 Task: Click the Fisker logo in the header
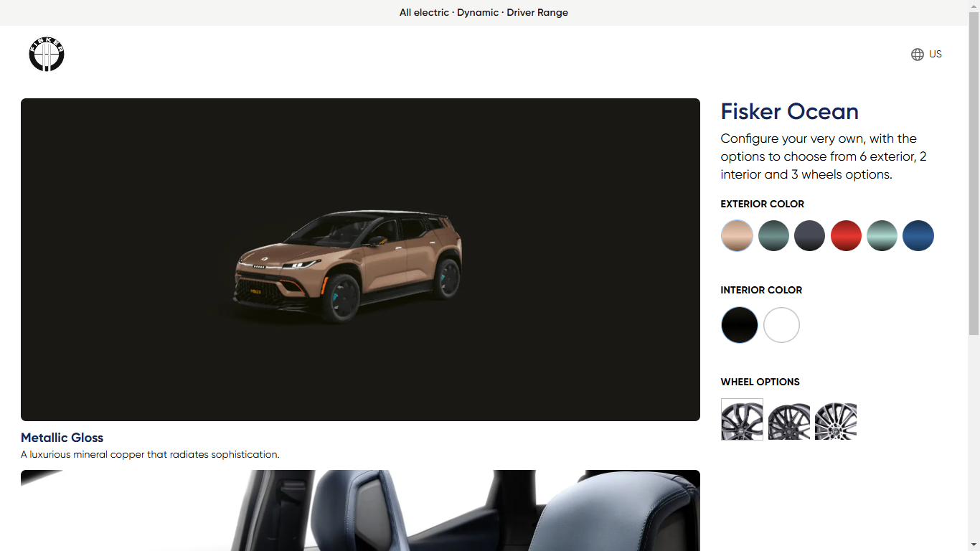click(47, 54)
